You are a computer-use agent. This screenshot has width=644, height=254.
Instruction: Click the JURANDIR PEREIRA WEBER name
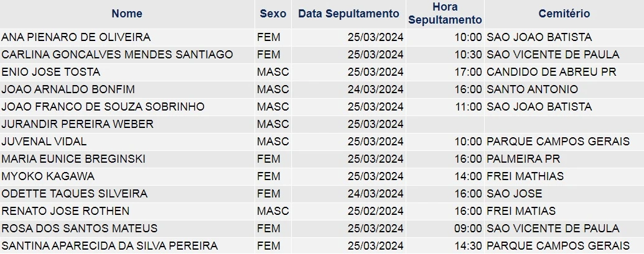(x=78, y=124)
